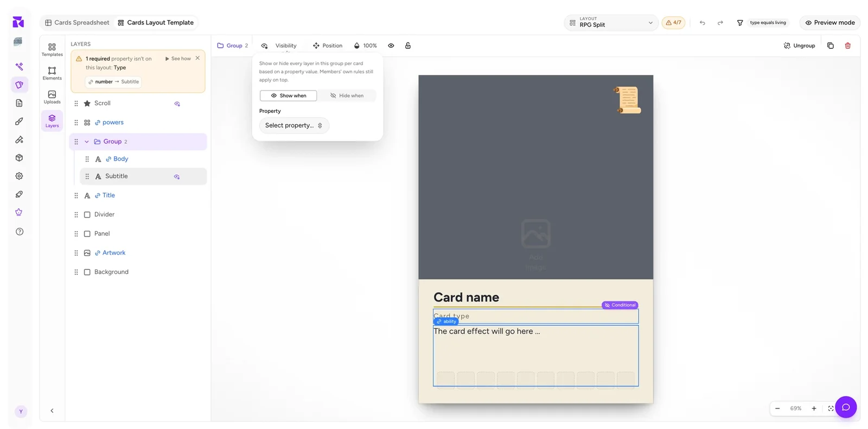Open Position options in toolbar
This screenshot has height=429, width=868.
[x=327, y=46]
